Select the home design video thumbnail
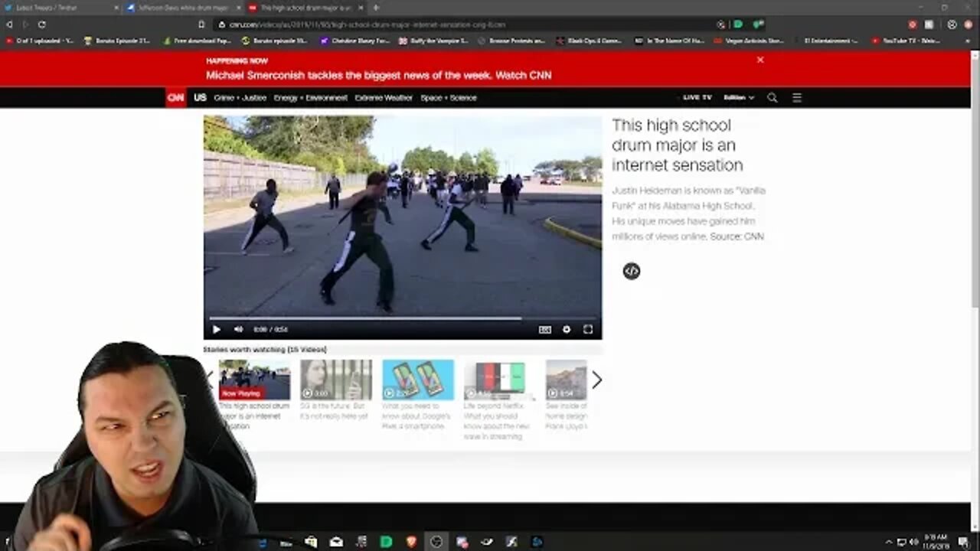980x551 pixels. [567, 380]
